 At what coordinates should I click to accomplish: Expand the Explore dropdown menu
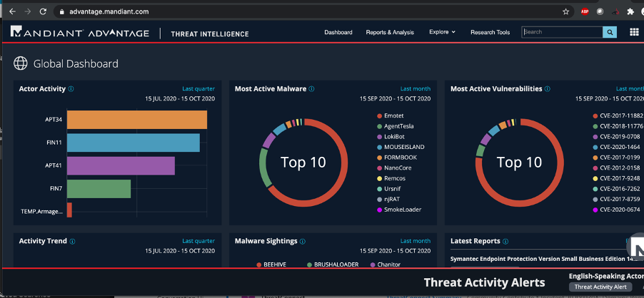pos(442,32)
